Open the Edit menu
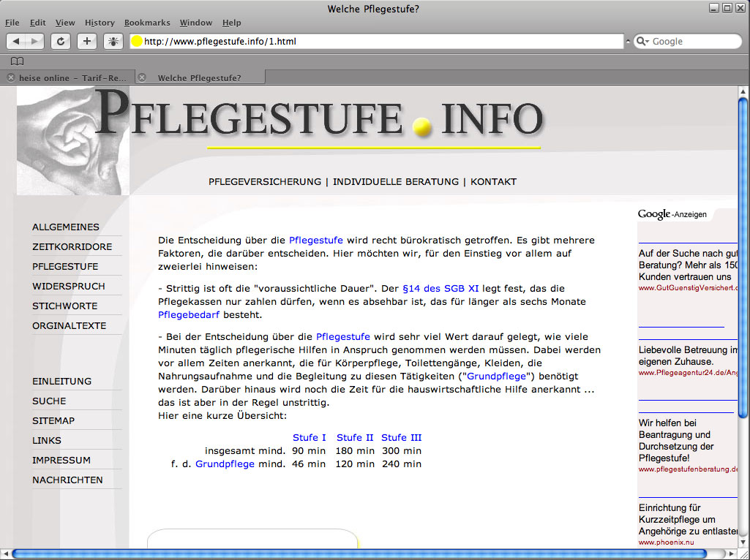The width and height of the screenshot is (750, 560). 37,23
